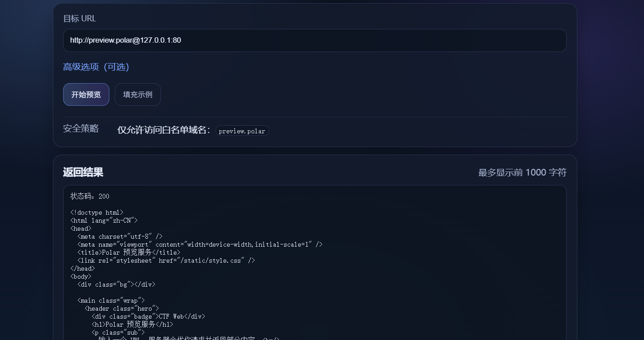
Task: Click the 返回结果 heading
Action: tap(83, 172)
